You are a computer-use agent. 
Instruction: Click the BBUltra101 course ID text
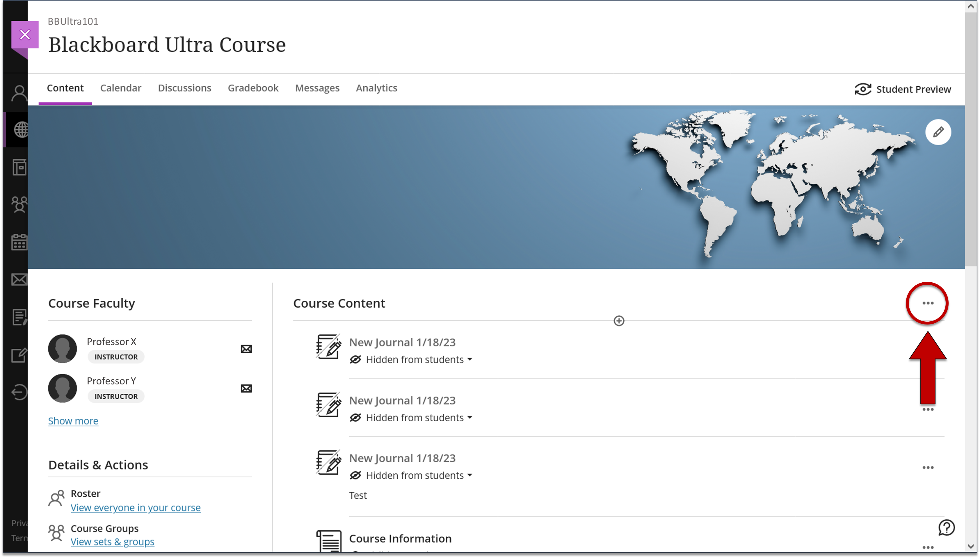click(73, 22)
